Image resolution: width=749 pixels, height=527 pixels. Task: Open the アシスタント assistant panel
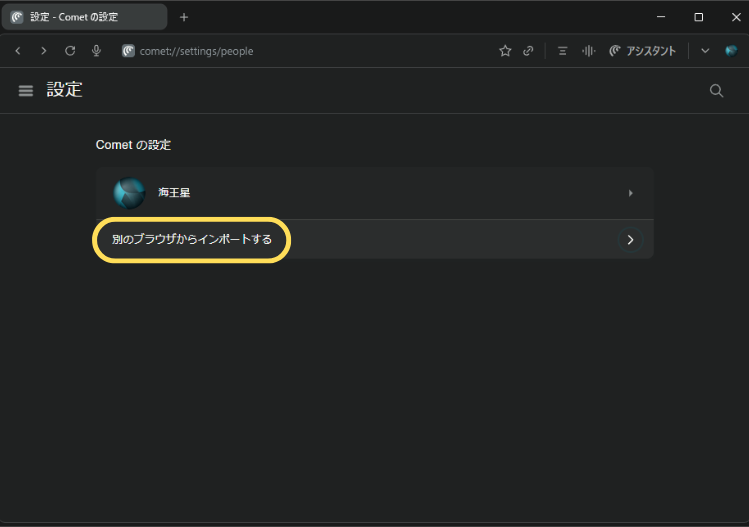click(642, 51)
